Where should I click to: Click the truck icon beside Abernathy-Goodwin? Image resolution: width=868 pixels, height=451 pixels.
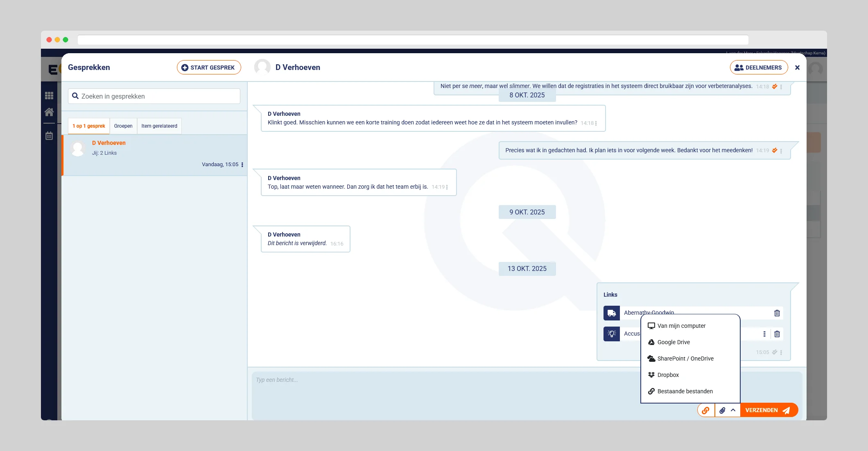coord(611,313)
